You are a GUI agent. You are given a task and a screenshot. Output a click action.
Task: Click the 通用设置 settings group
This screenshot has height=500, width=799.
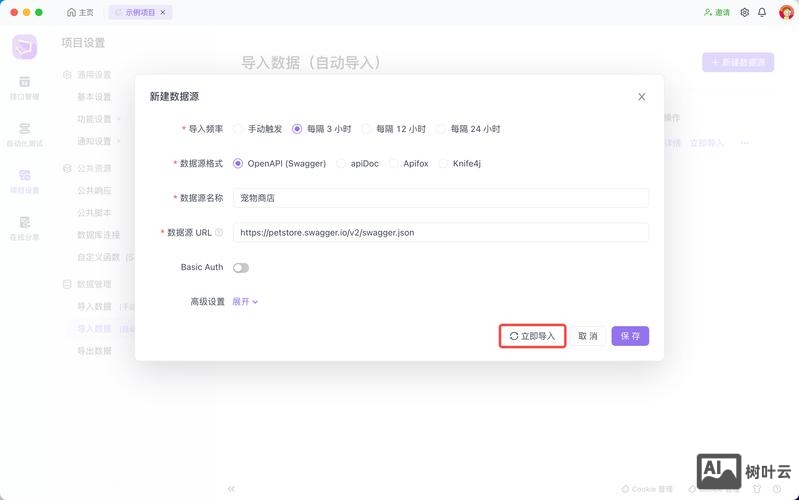(87, 75)
